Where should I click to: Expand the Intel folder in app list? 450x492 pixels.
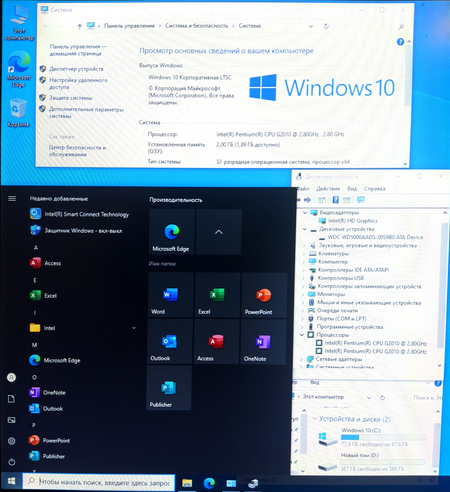tap(134, 328)
